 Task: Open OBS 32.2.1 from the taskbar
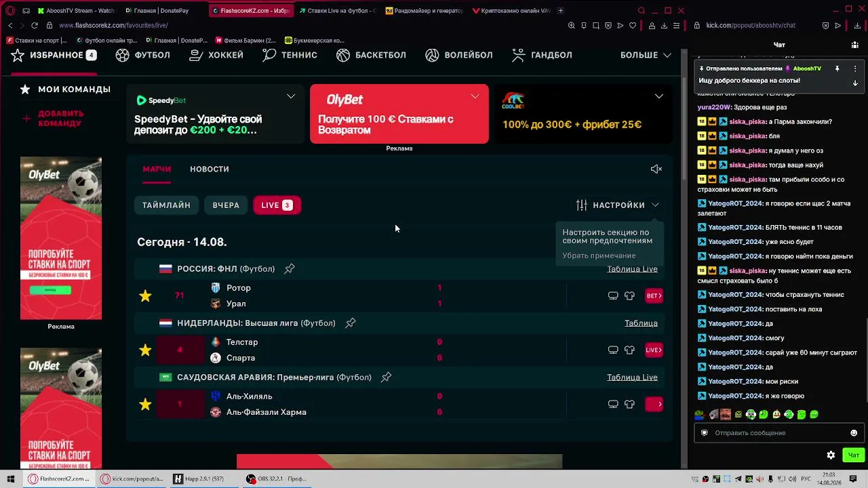pos(277,479)
